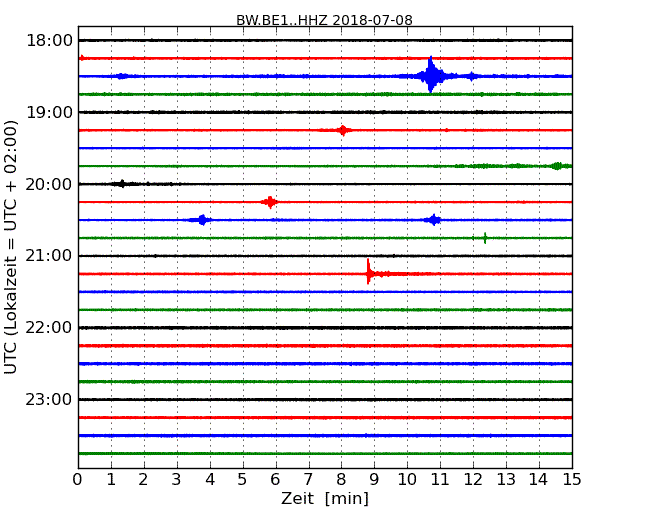Click the blue event near minute 10.8 after 20:00
This screenshot has width=650, height=520.
pos(434,220)
